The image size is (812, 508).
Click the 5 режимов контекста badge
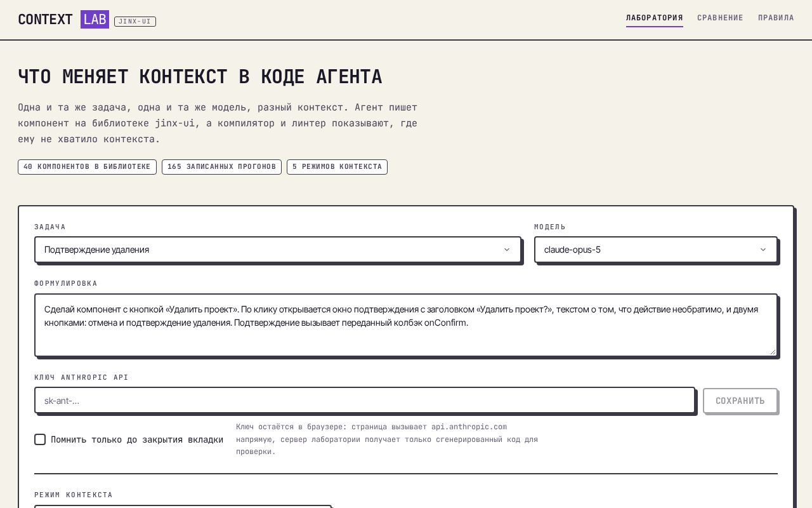point(337,167)
